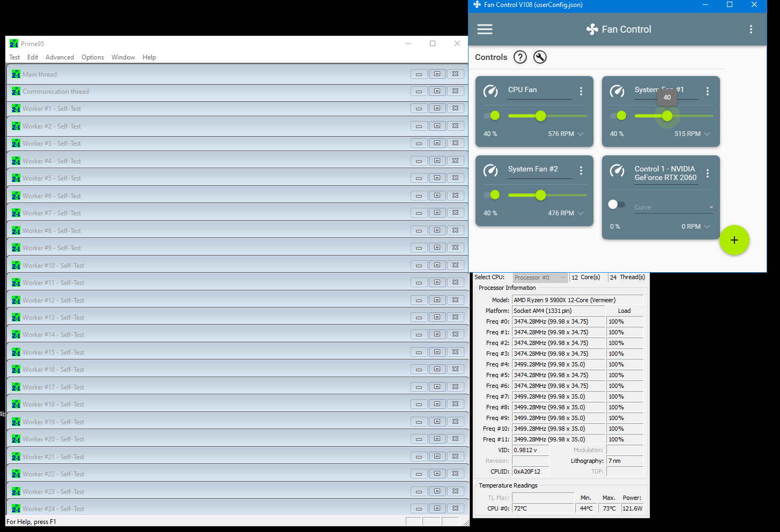Click the Prime95 title bar app icon

coord(14,43)
